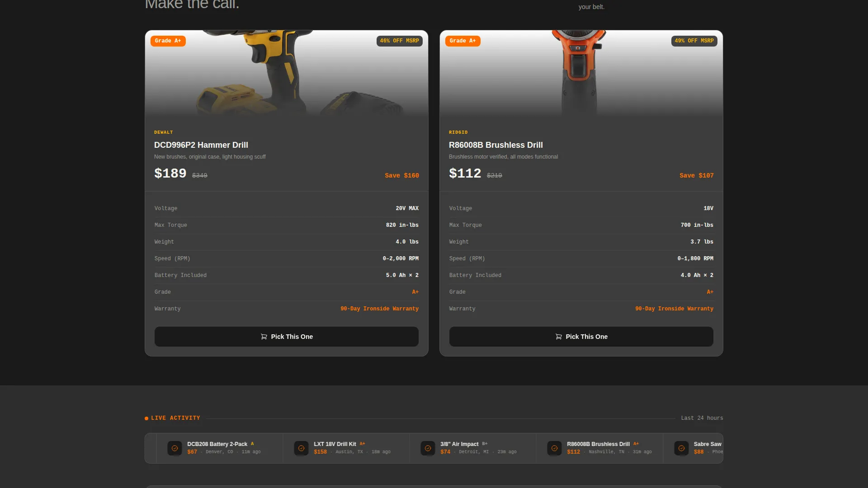
Task: Open the DCB208 Battery 2-Pack activity item
Action: click(x=220, y=448)
